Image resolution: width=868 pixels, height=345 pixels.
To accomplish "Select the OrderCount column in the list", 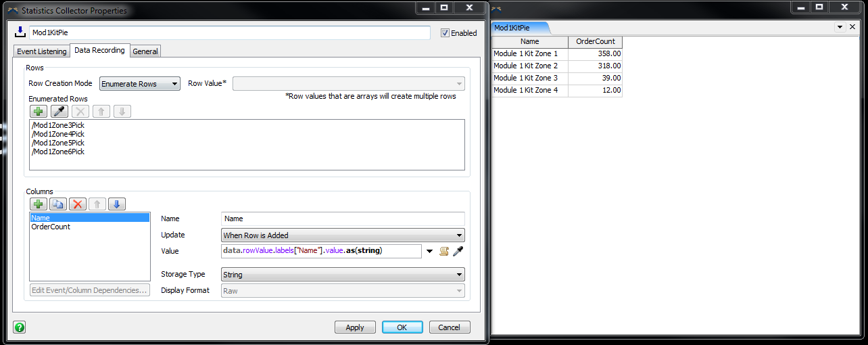I will click(x=51, y=227).
